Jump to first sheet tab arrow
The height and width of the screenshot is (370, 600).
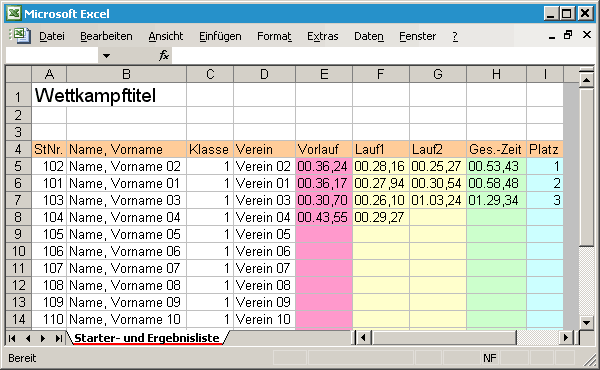(12, 338)
